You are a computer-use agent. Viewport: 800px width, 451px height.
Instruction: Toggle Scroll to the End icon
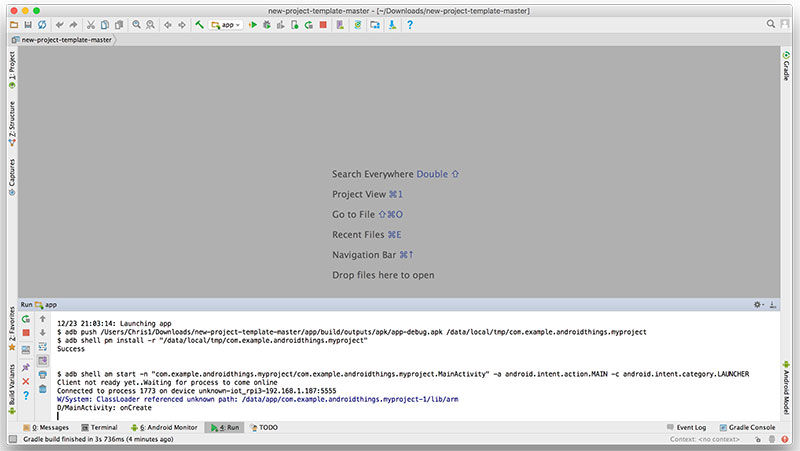click(x=43, y=361)
